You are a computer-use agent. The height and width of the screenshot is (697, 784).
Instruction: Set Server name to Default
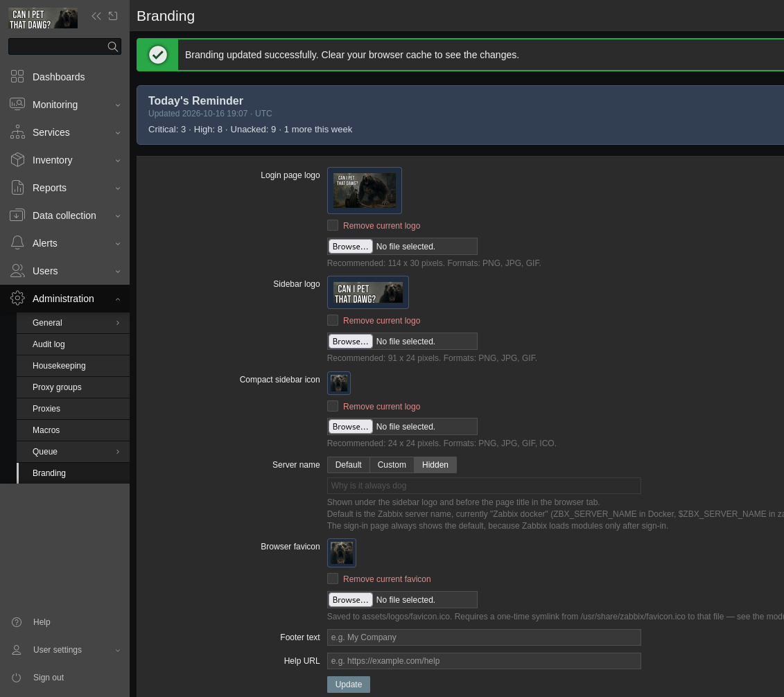pos(349,465)
